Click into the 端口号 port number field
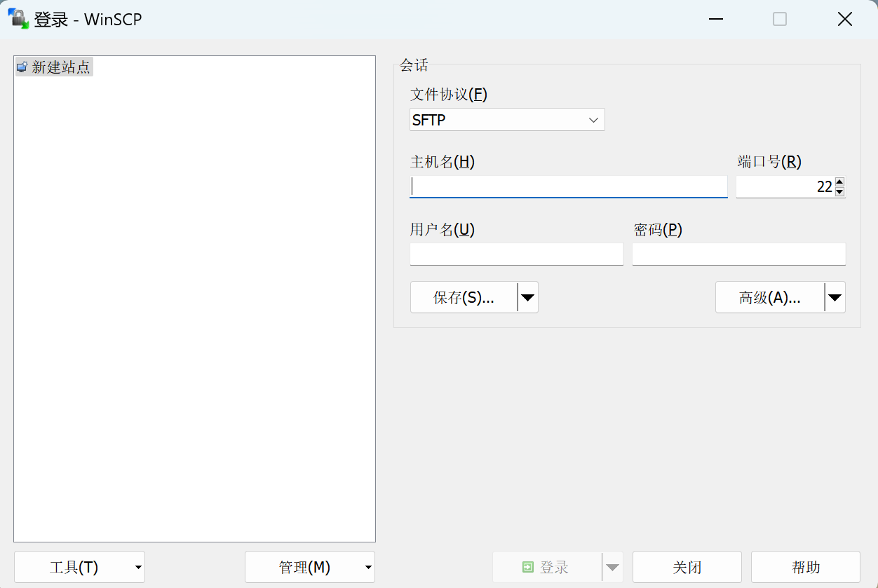Image resolution: width=878 pixels, height=588 pixels. [x=785, y=187]
